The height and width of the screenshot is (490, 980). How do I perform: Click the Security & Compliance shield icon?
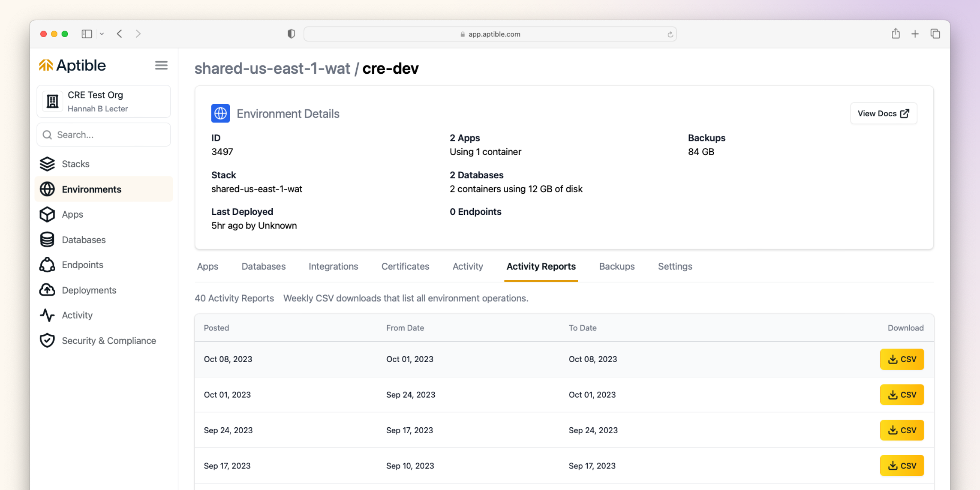point(47,341)
